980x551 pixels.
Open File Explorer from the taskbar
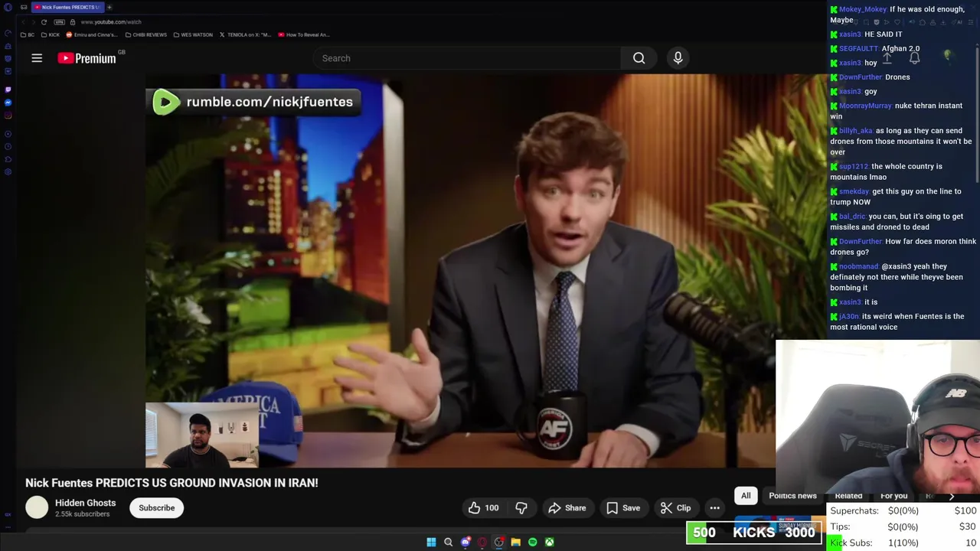(516, 542)
